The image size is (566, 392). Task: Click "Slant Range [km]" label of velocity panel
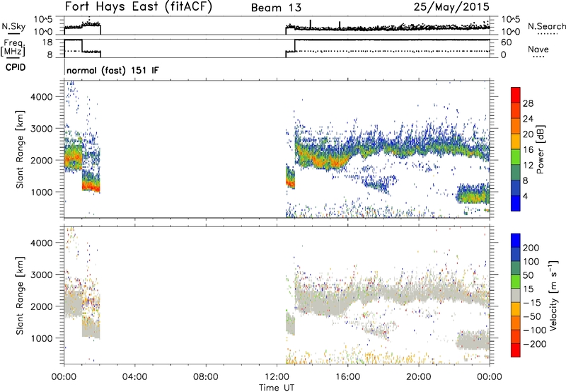(20, 296)
